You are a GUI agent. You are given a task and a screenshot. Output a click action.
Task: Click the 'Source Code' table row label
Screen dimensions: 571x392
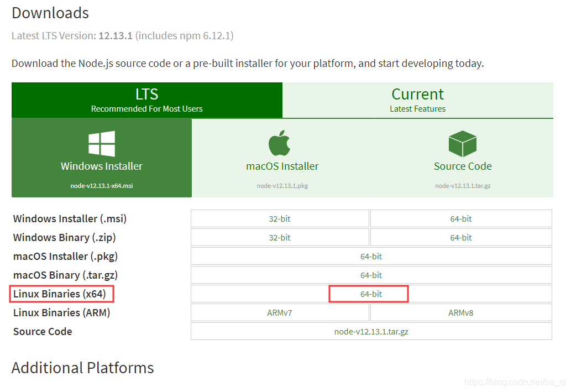tap(43, 332)
